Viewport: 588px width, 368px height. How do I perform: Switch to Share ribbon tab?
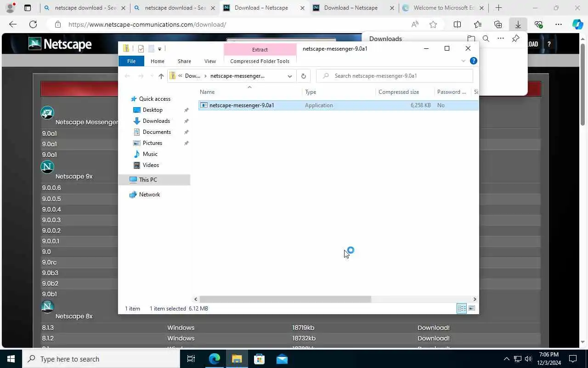pyautogui.click(x=184, y=61)
